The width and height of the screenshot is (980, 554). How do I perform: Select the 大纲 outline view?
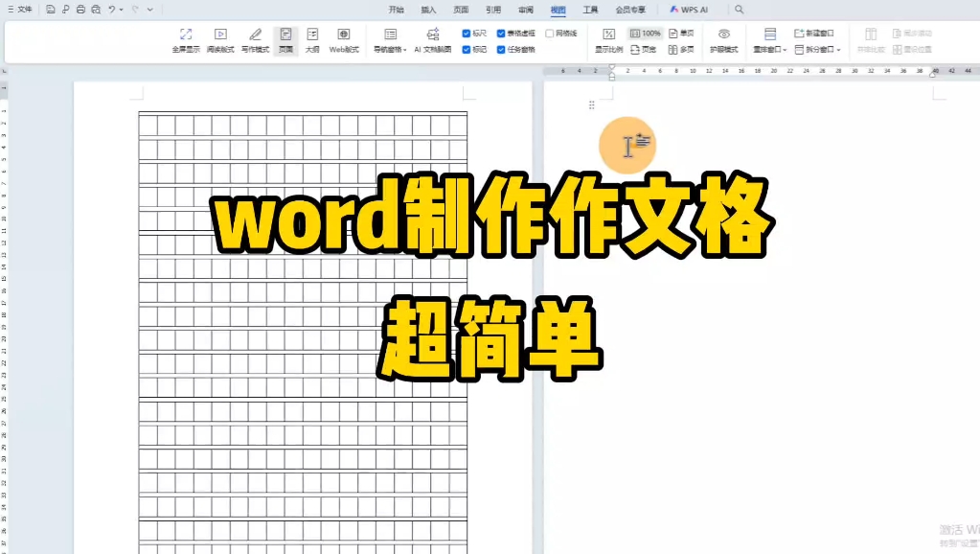pos(312,38)
